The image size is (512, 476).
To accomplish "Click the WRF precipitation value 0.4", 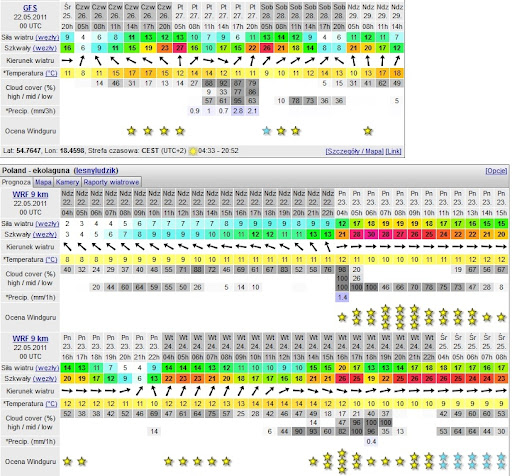I will (371, 441).
